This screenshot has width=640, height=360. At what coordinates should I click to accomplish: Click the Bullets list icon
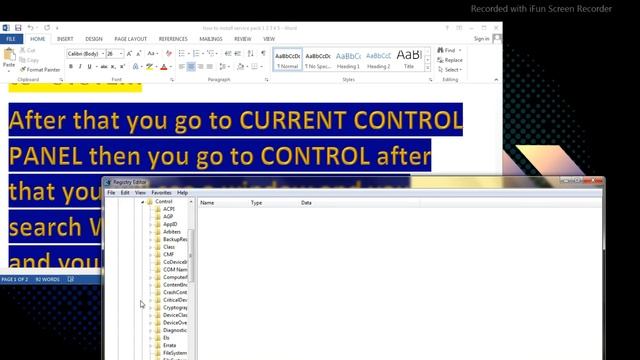click(x=182, y=53)
